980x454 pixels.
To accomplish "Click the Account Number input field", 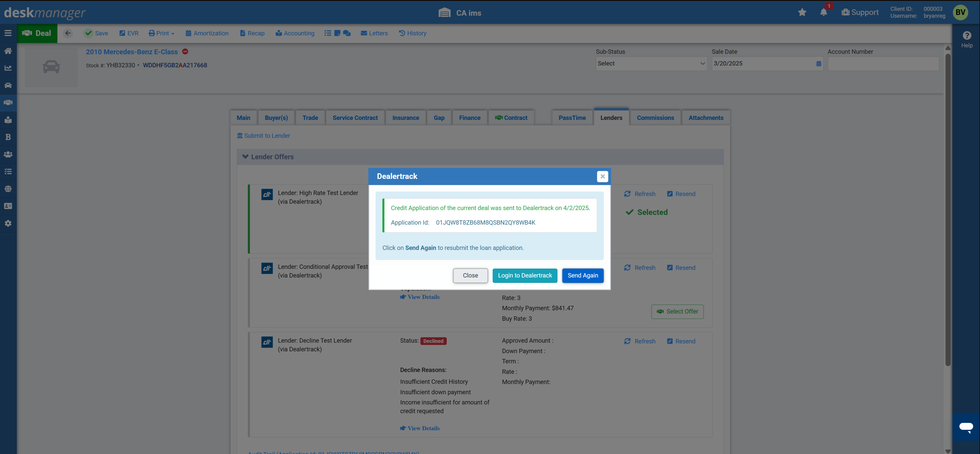I will tap(883, 63).
